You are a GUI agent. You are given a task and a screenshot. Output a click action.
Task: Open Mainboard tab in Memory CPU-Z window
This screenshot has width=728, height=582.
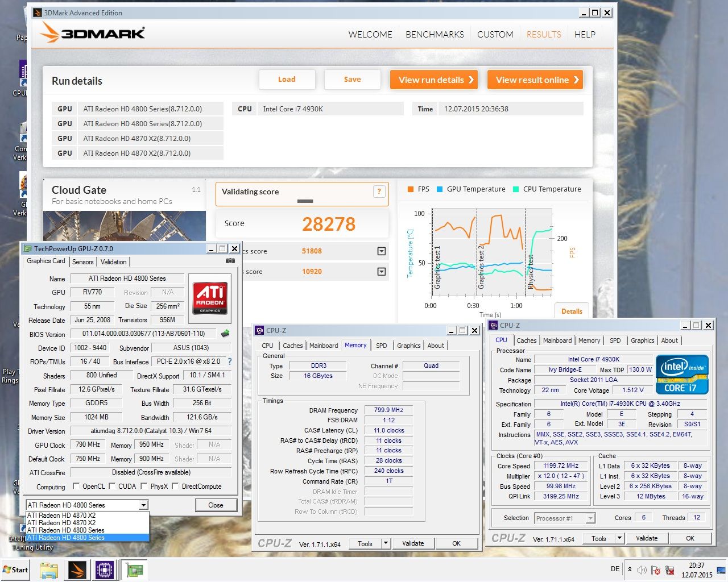point(324,345)
